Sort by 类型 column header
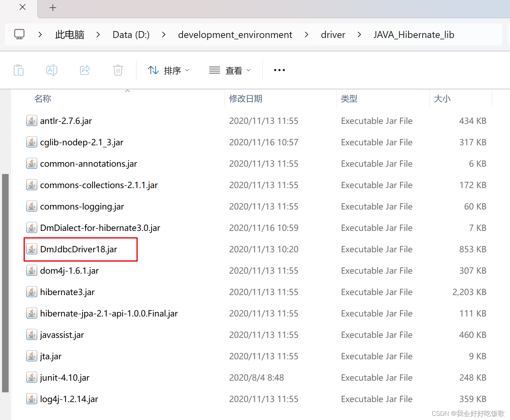Image resolution: width=510 pixels, height=420 pixels. (x=349, y=99)
